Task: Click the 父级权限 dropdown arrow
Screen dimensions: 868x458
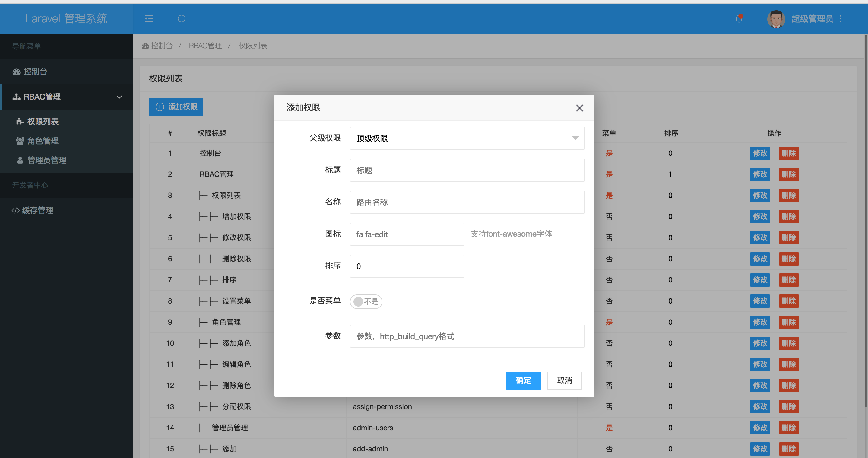Action: tap(575, 138)
